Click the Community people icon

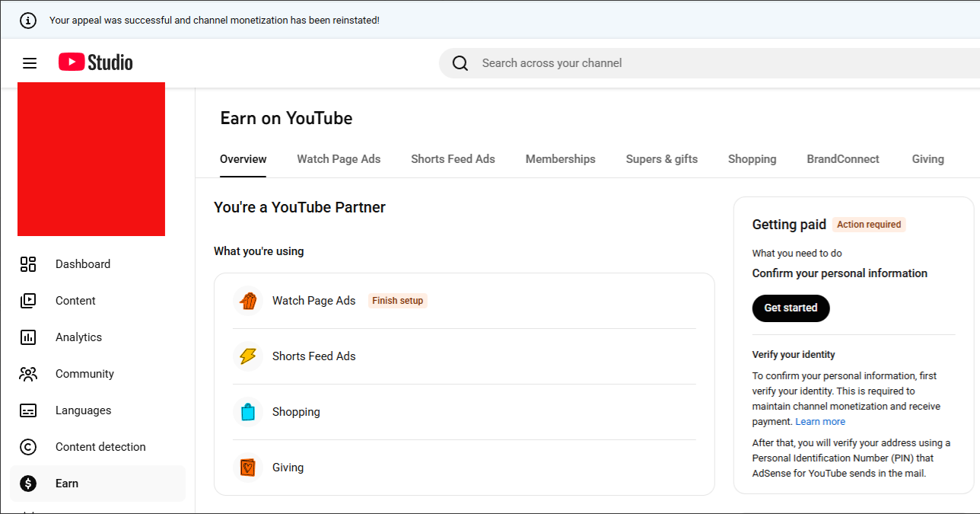click(x=28, y=374)
